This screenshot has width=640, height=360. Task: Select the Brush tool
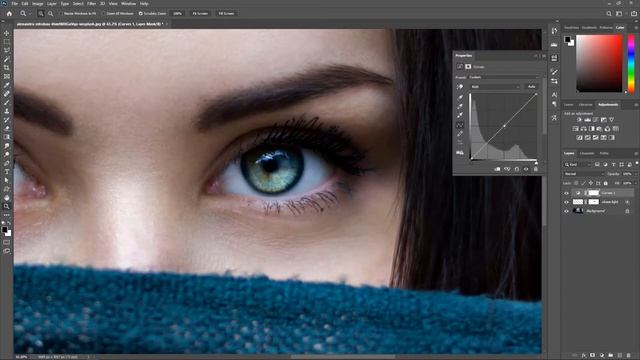point(7,102)
